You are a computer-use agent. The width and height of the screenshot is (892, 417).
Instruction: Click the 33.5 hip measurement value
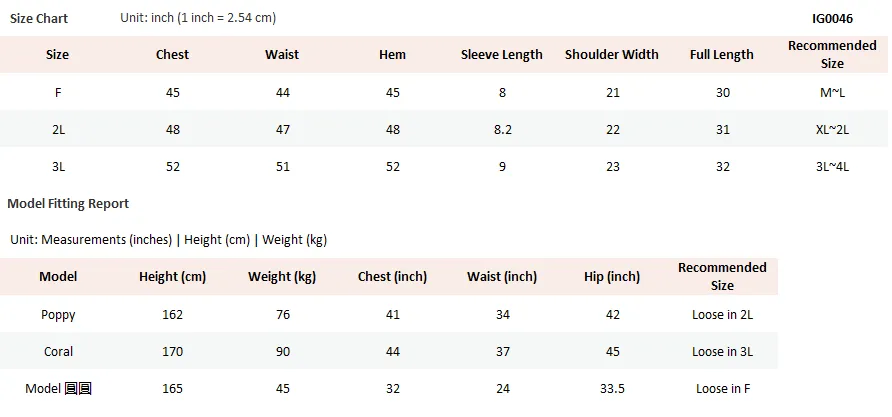[612, 389]
